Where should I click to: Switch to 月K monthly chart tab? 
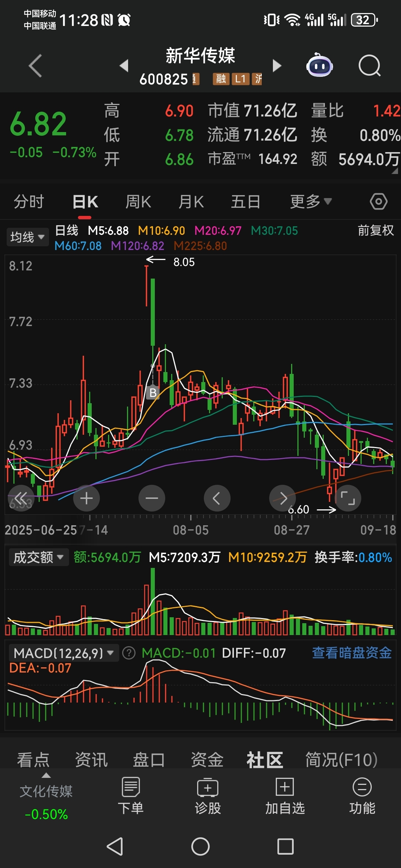coord(191,202)
